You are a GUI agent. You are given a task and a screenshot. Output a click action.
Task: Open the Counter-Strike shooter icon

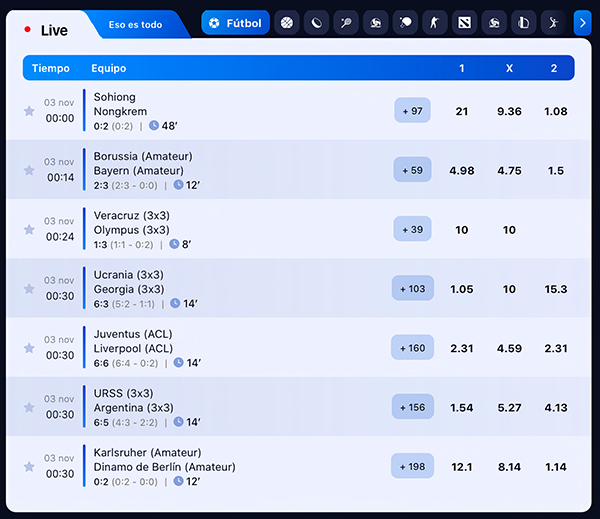(434, 23)
